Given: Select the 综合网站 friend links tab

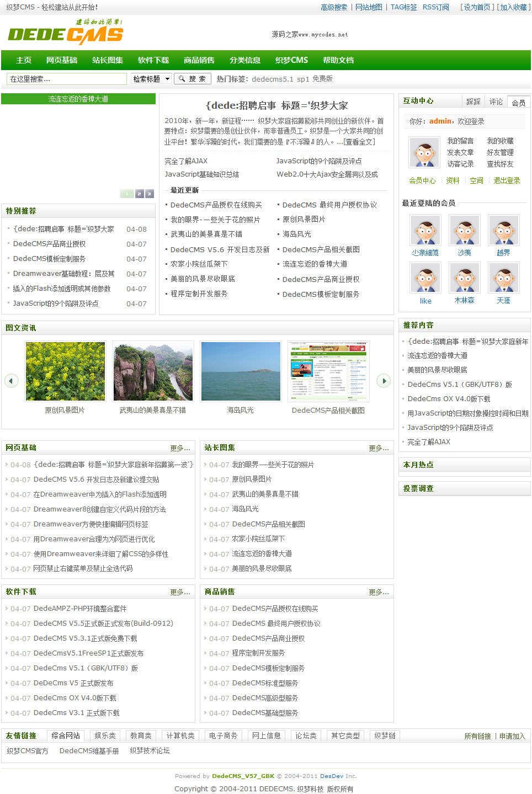Looking at the screenshot, I should 66,736.
